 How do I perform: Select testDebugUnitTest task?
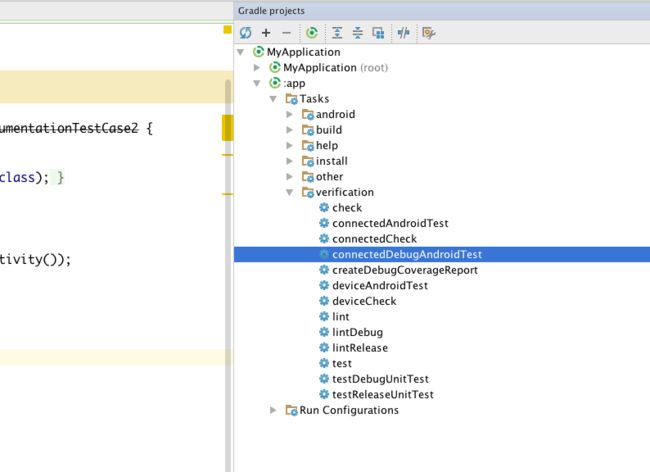(380, 379)
